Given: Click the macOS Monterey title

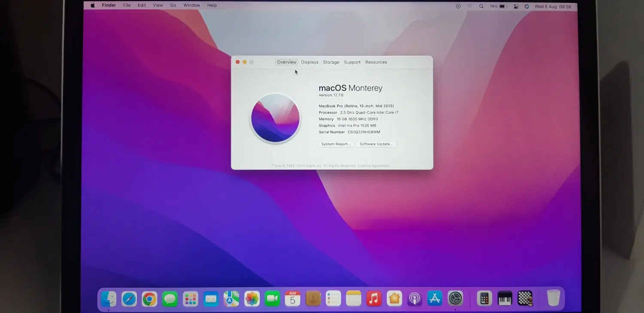Looking at the screenshot, I should (x=350, y=88).
